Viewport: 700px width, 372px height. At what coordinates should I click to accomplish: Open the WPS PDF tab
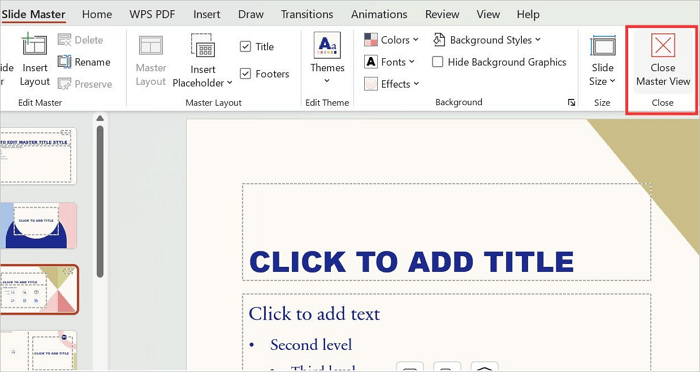tap(152, 14)
